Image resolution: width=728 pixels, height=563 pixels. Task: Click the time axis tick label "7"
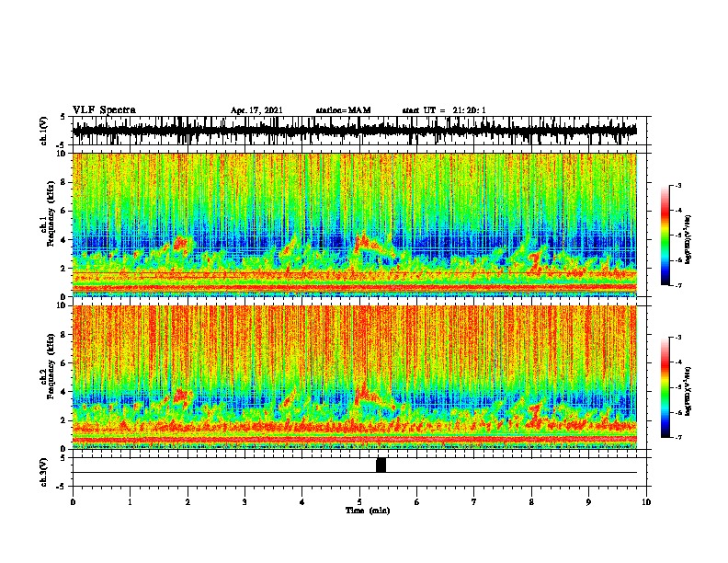474,502
